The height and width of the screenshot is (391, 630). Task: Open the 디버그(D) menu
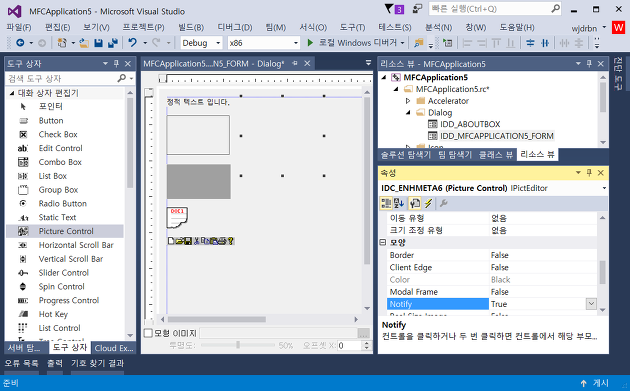(x=235, y=27)
